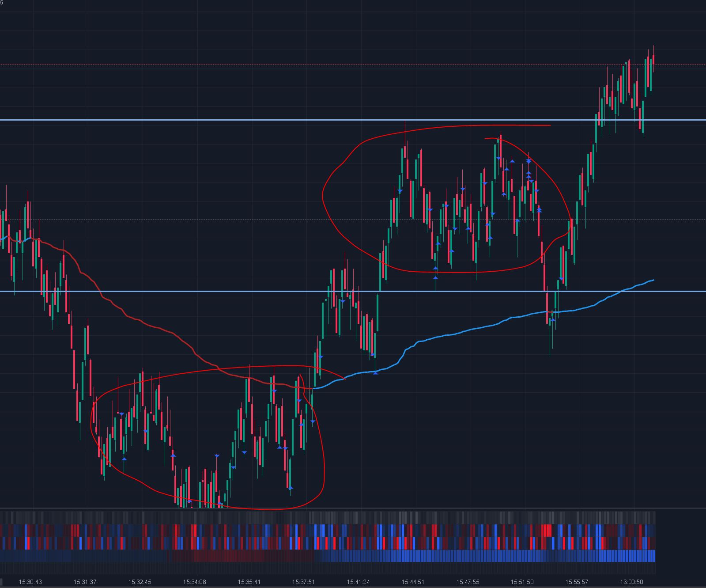Select the gray dotted horizontal price line

tap(353, 220)
